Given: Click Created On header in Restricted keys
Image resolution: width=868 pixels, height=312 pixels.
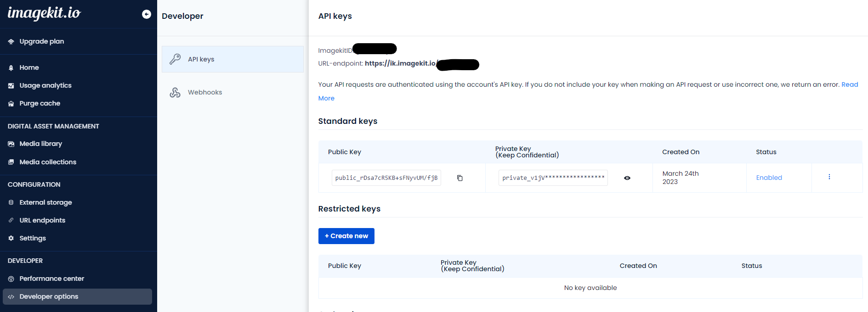Looking at the screenshot, I should (x=638, y=266).
